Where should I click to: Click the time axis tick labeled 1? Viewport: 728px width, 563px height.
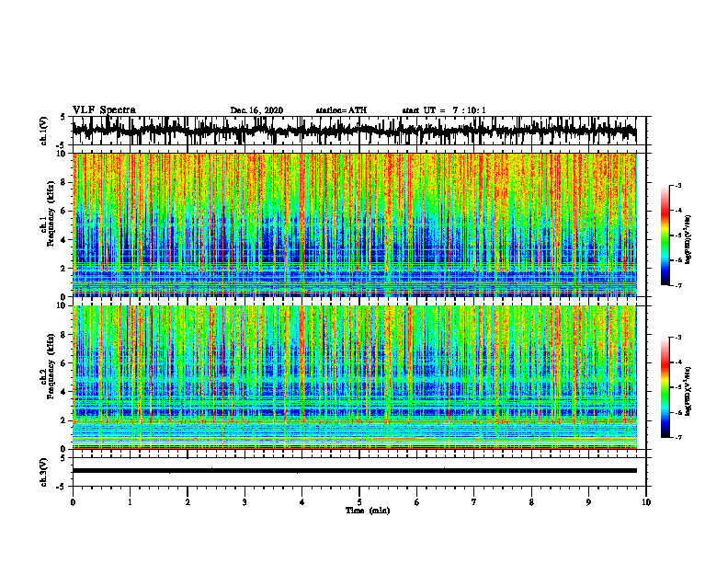[x=130, y=502]
